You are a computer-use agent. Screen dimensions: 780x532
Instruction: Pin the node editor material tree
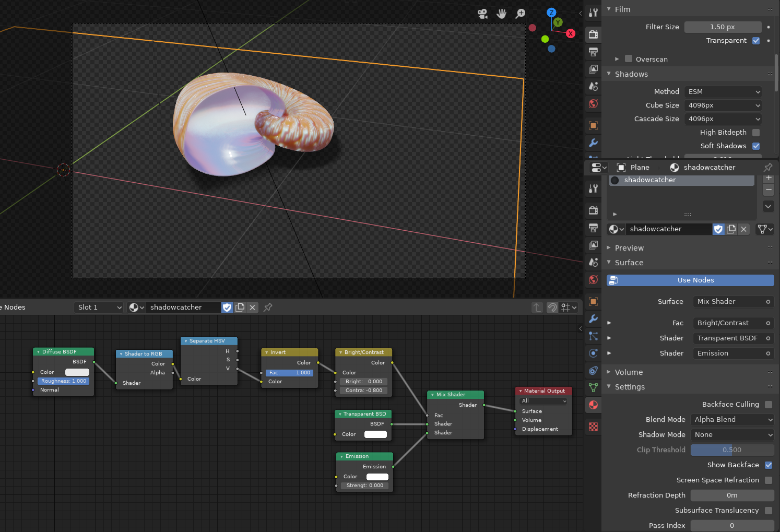pyautogui.click(x=268, y=308)
